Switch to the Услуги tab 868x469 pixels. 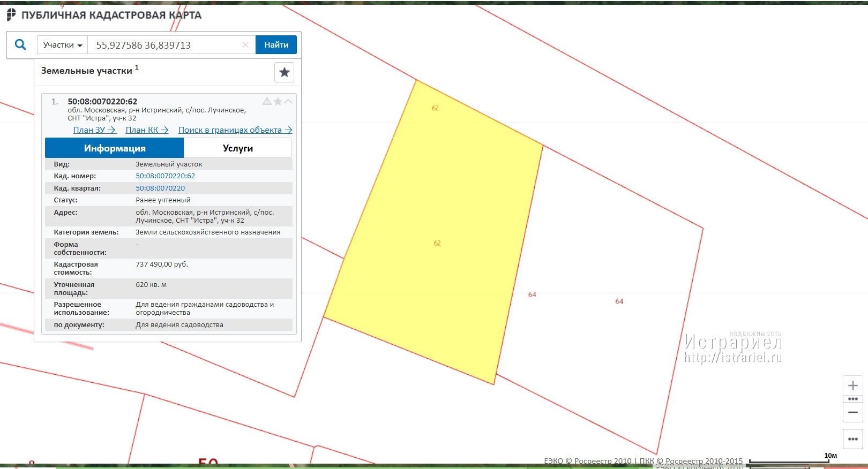coord(237,148)
